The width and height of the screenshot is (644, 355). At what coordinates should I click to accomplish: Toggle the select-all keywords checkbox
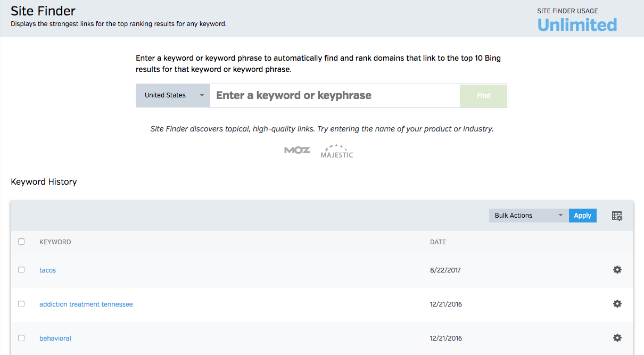[x=21, y=242]
